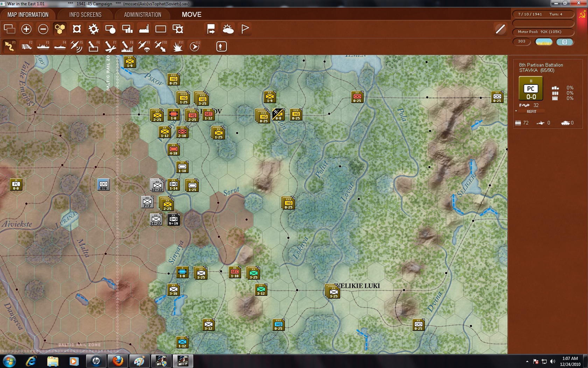588x368 pixels.
Task: Click the diagonal slash icon
Action: click(x=500, y=29)
